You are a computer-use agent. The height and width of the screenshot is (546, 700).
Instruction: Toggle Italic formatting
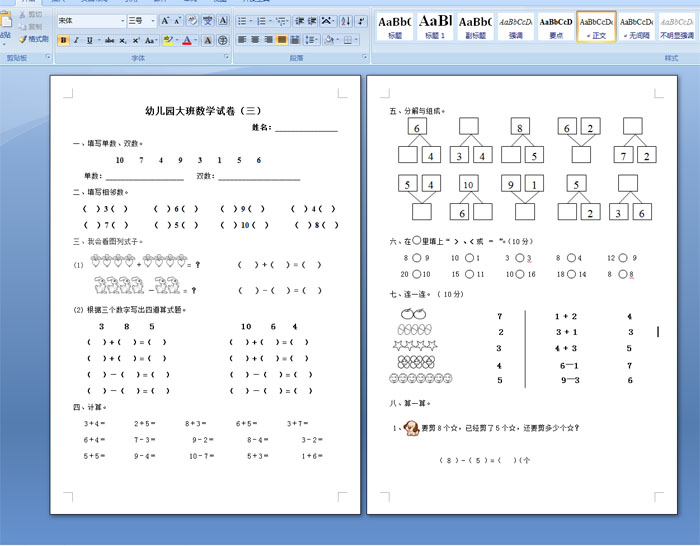click(76, 41)
